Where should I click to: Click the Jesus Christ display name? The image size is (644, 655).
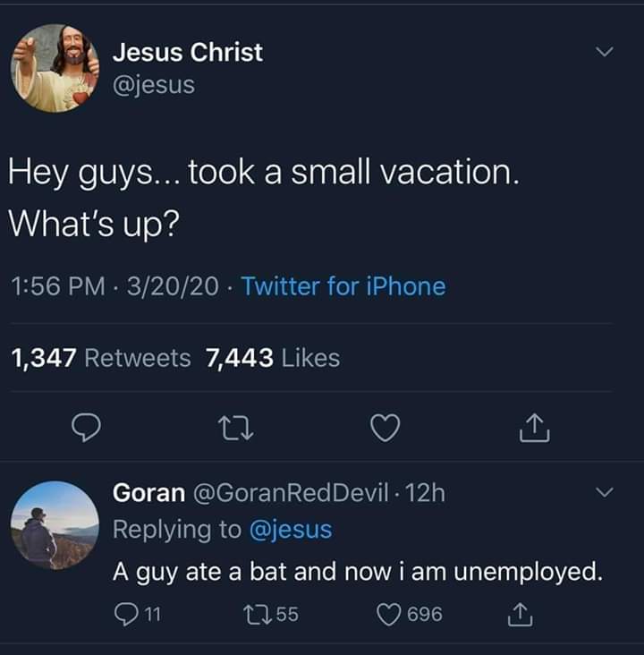pos(188,53)
